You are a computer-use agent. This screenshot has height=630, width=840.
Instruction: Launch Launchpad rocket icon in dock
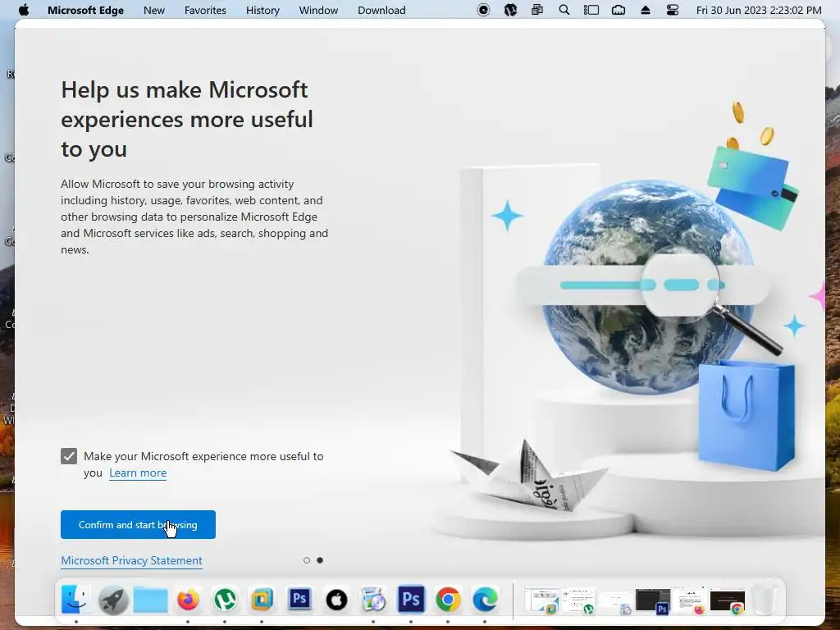[x=113, y=600]
